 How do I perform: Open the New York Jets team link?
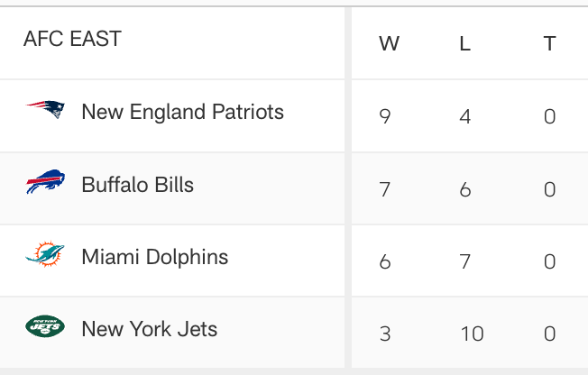(149, 329)
